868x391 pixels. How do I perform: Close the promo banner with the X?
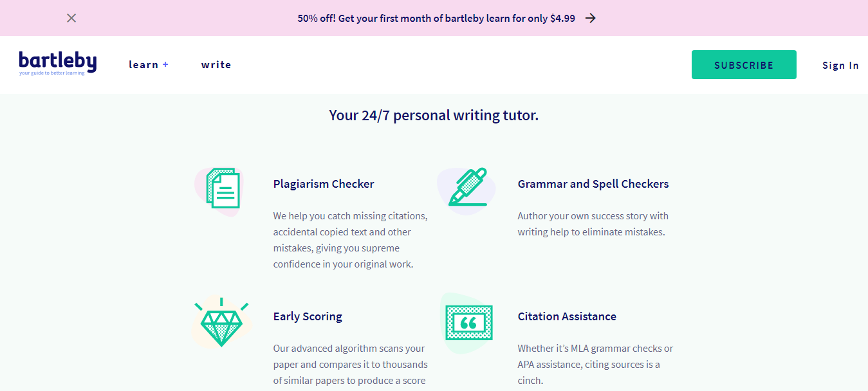(x=71, y=18)
